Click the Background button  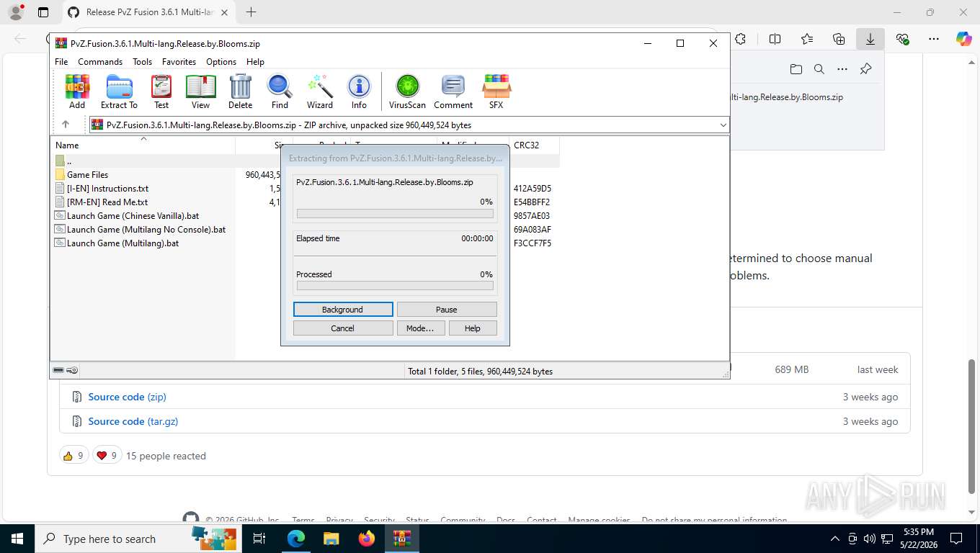pyautogui.click(x=343, y=309)
